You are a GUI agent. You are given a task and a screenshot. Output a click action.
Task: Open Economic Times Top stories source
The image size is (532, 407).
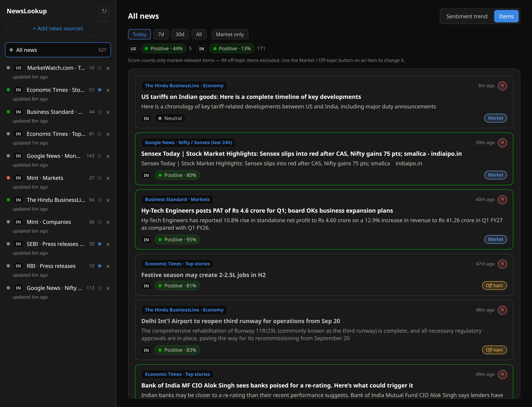click(56, 134)
